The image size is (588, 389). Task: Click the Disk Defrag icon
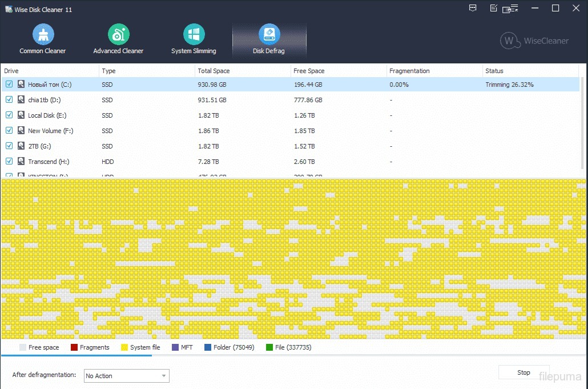point(269,35)
